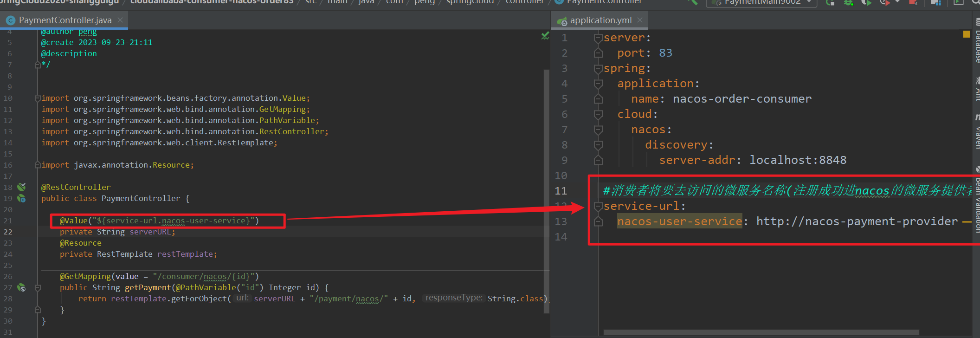Click the "/consumer/nacos/{id}" mapping string
The image size is (980, 338).
click(203, 276)
